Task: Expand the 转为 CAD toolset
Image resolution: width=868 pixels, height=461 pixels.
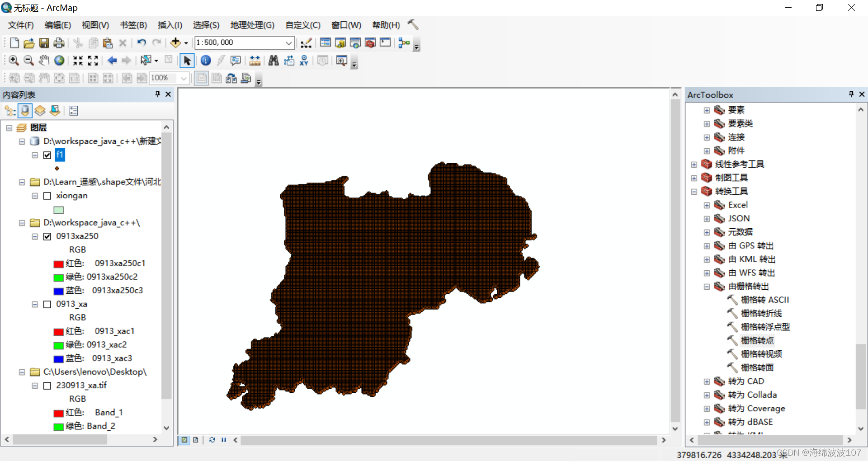Action: tap(707, 381)
